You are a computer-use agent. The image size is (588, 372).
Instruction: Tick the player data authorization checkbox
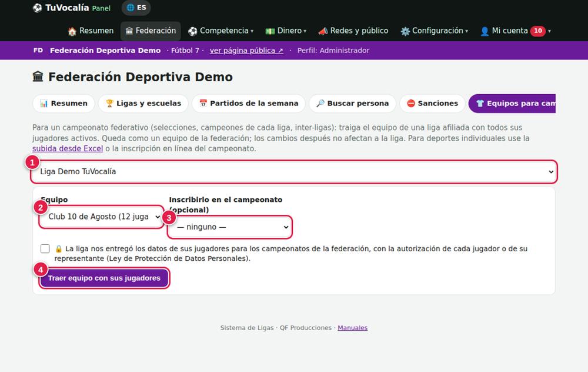(45, 248)
